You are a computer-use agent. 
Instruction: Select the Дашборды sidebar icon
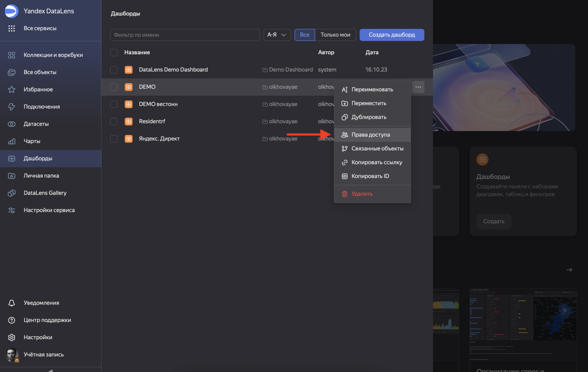(x=12, y=158)
